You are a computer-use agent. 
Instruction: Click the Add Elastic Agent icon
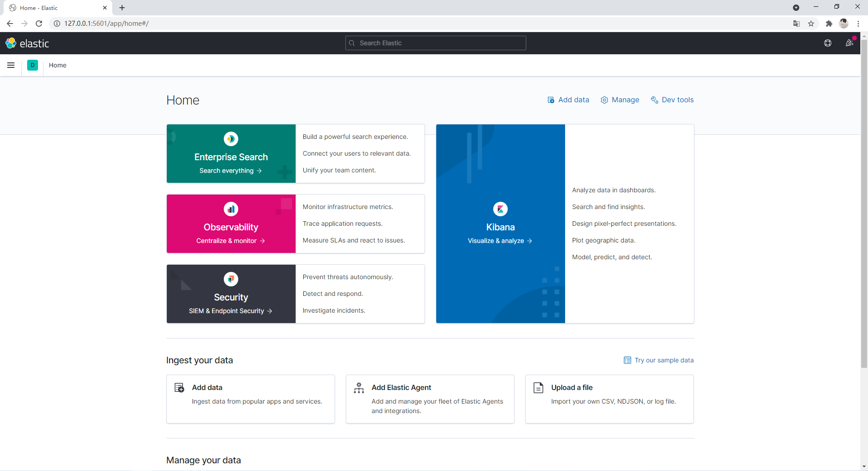coord(359,388)
